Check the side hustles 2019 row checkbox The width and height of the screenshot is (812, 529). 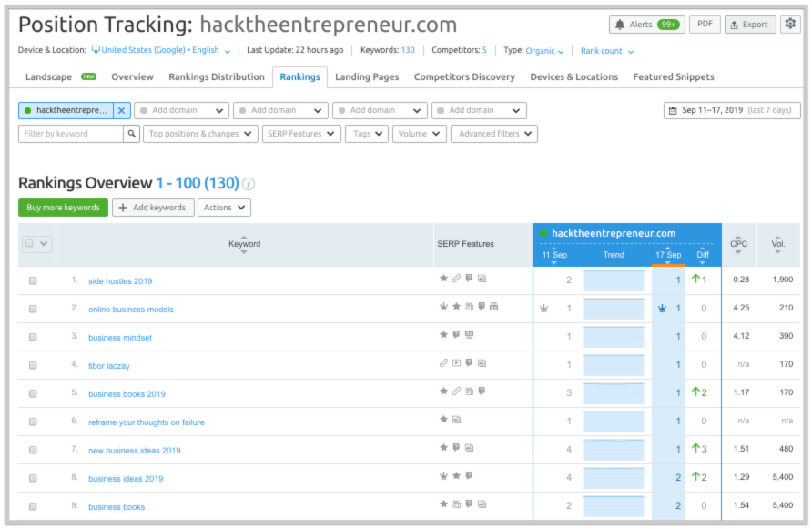click(33, 280)
